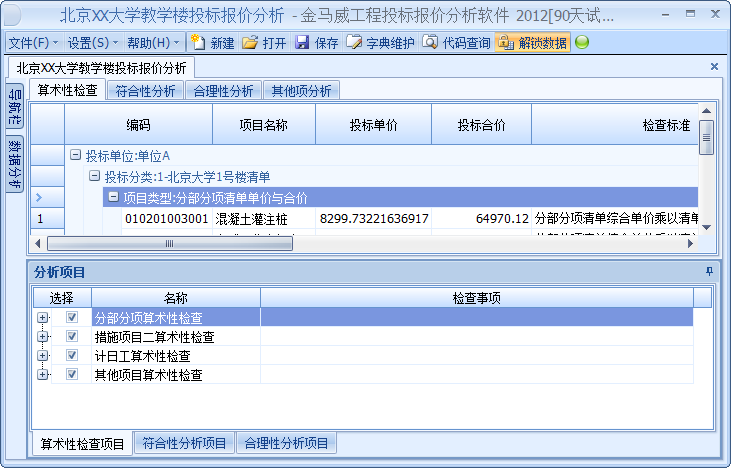Switch to the 符合性分析 tab
Screen dimensions: 731x468
tap(145, 91)
